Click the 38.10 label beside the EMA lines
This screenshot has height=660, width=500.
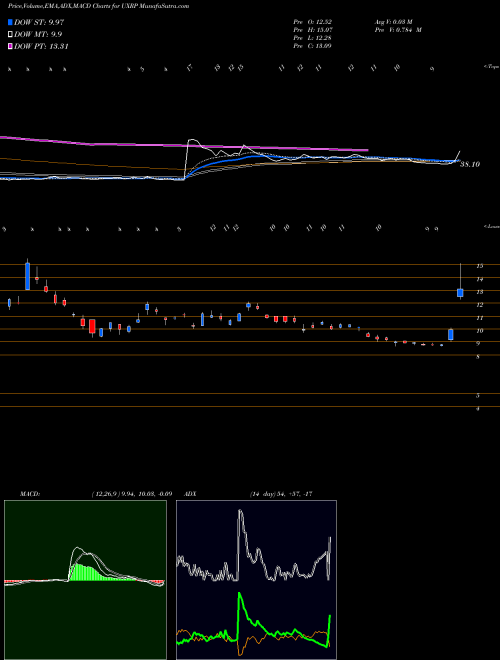[470, 165]
